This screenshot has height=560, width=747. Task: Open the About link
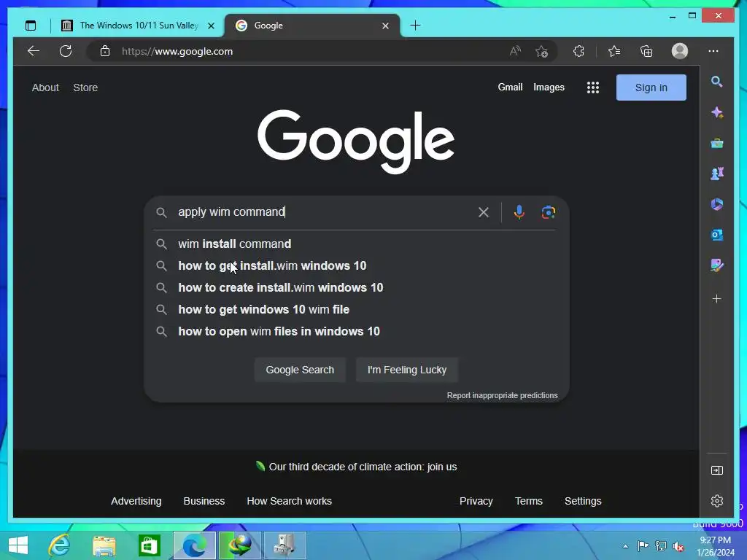(x=45, y=87)
